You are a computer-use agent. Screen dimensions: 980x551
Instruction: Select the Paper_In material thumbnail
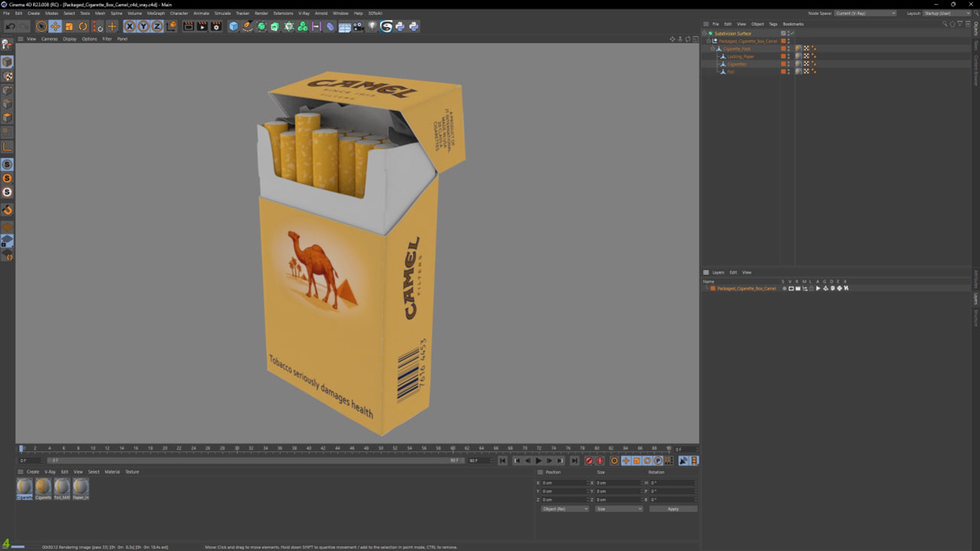[x=81, y=489]
